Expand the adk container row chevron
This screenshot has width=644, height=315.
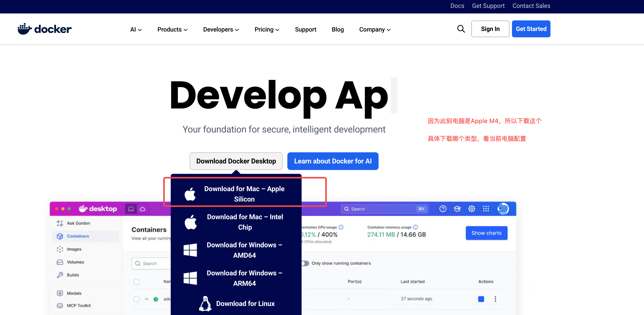[x=146, y=299]
